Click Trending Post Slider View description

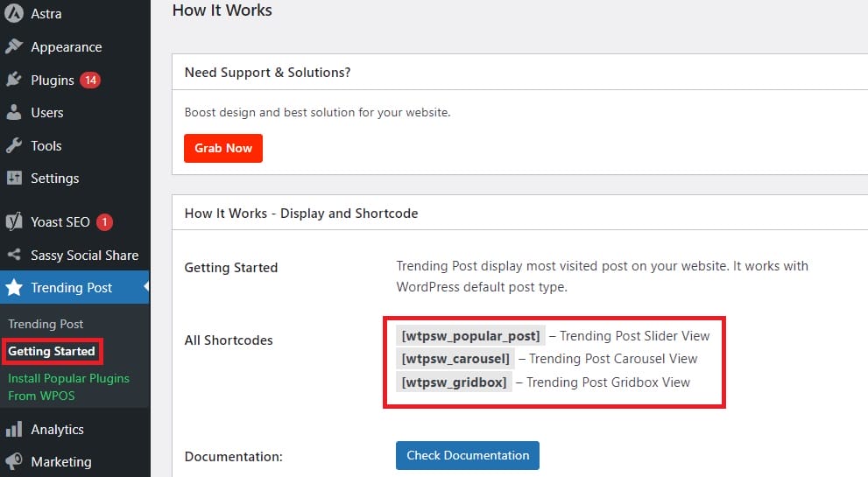(x=634, y=336)
